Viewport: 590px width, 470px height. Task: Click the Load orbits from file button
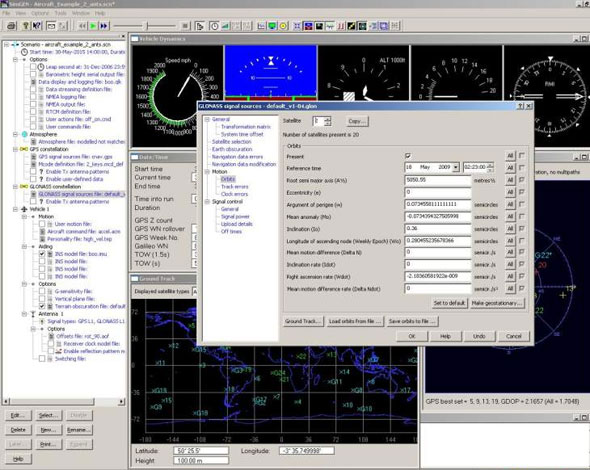click(x=355, y=321)
